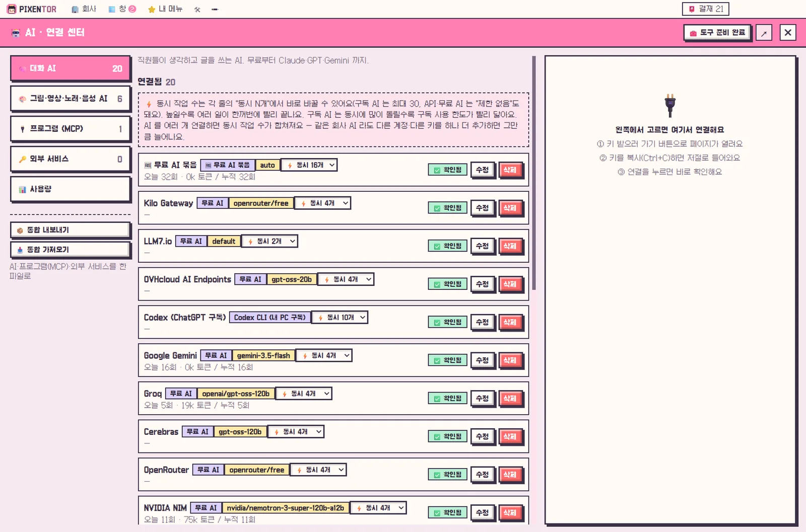This screenshot has width=806, height=532.
Task: Delete the LLM7.io connection
Action: (510, 246)
